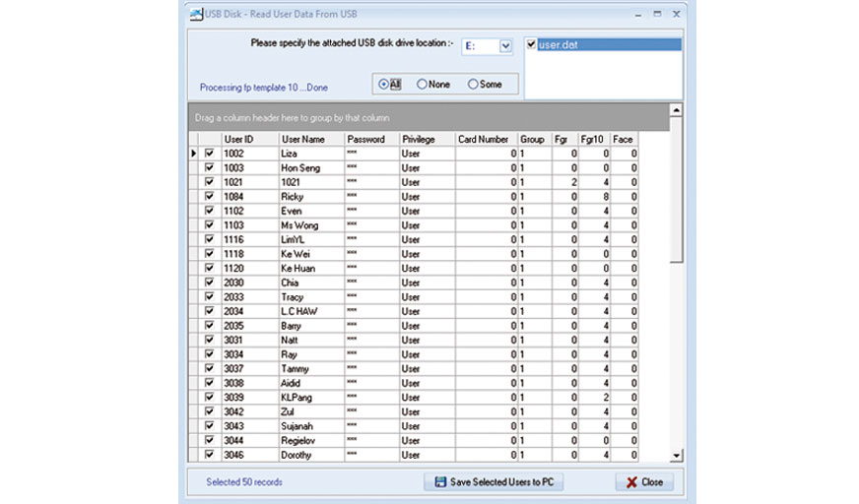Select the user name cell 'KLPang'

tap(311, 398)
